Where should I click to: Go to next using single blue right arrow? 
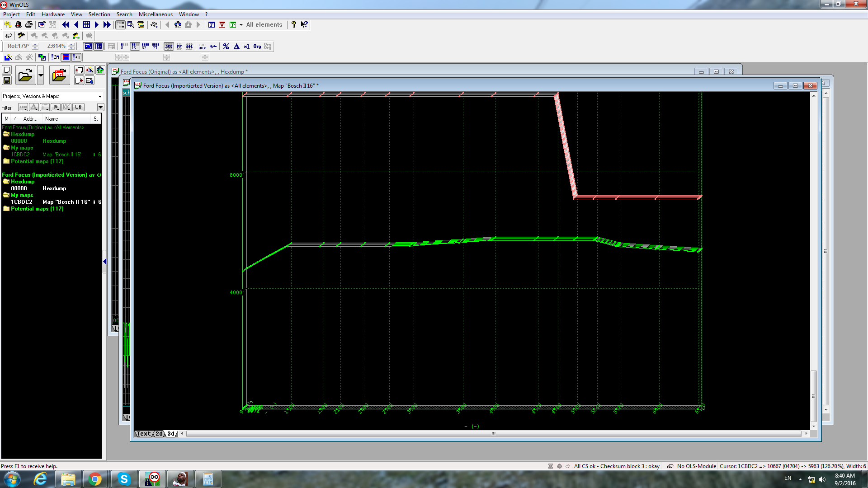point(96,25)
